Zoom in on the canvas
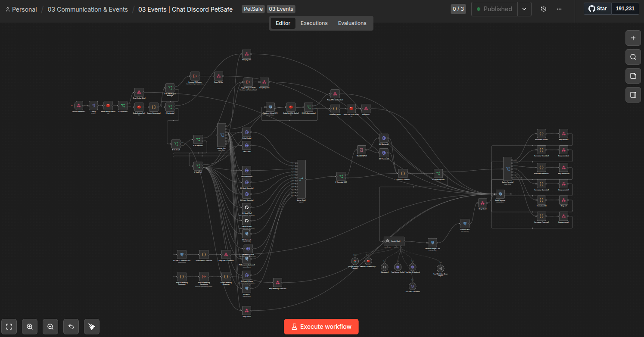 (x=30, y=327)
